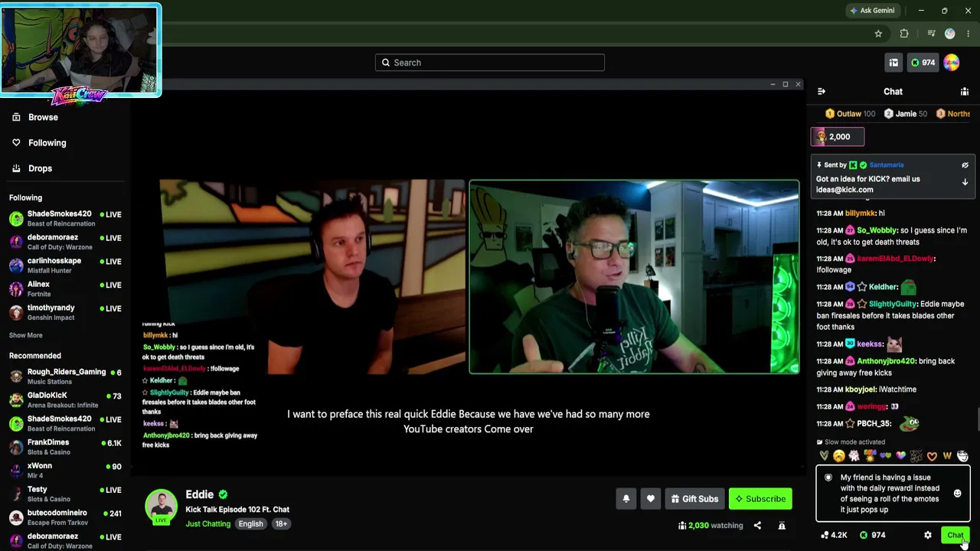The width and height of the screenshot is (980, 551).
Task: Click the English language tag
Action: tap(250, 524)
